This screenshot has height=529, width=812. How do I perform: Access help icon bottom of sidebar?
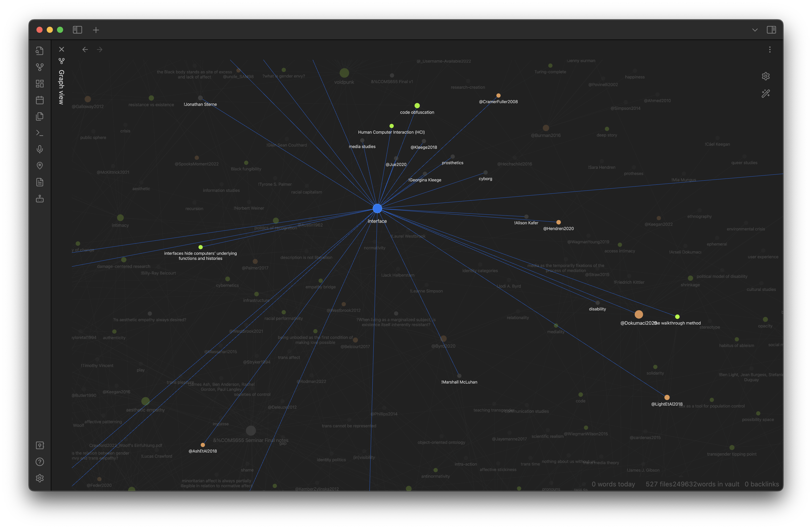tap(40, 462)
